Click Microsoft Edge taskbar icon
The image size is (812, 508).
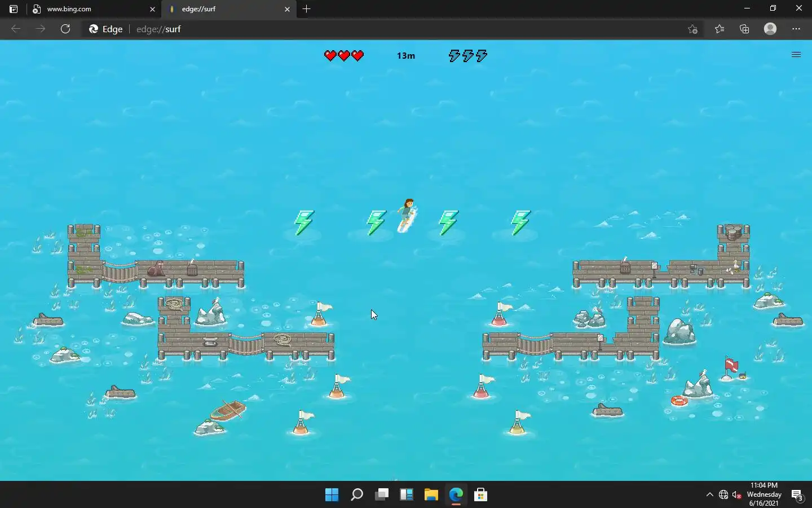456,495
